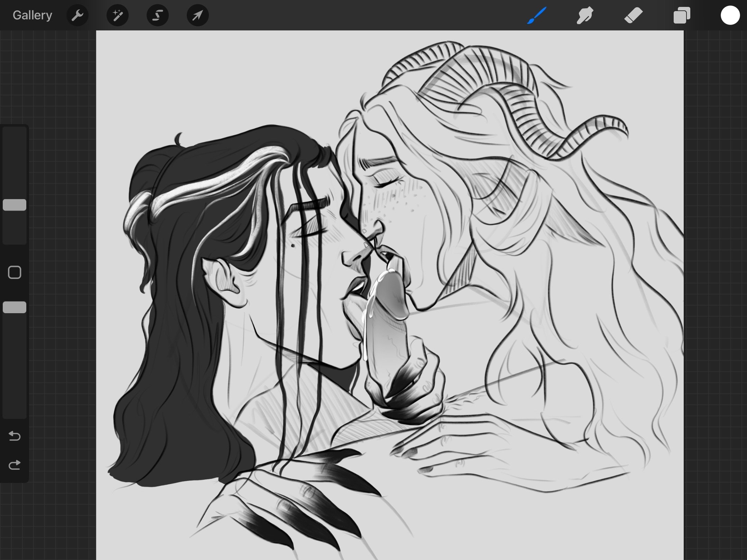Image resolution: width=747 pixels, height=560 pixels.
Task: Open the white active color picker
Action: pyautogui.click(x=730, y=16)
